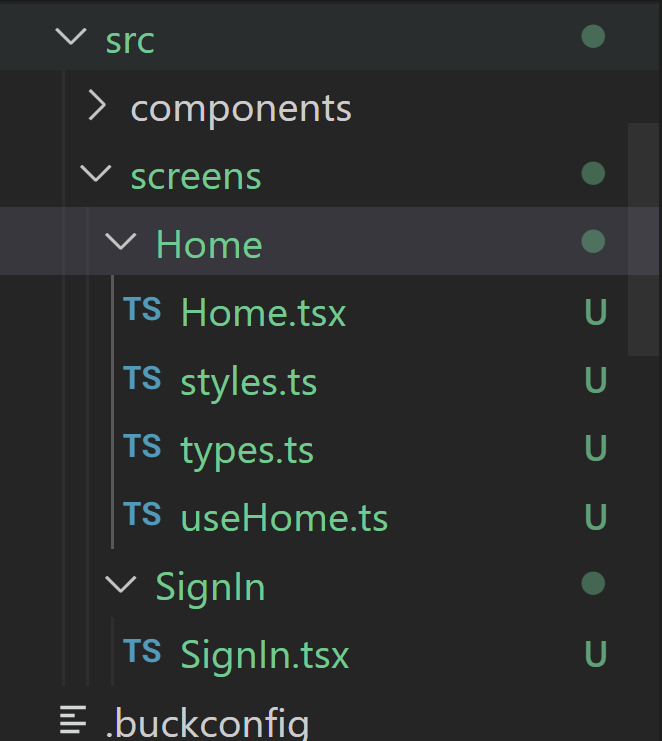Select the .buckconfig file
662x741 pixels.
[208, 723]
